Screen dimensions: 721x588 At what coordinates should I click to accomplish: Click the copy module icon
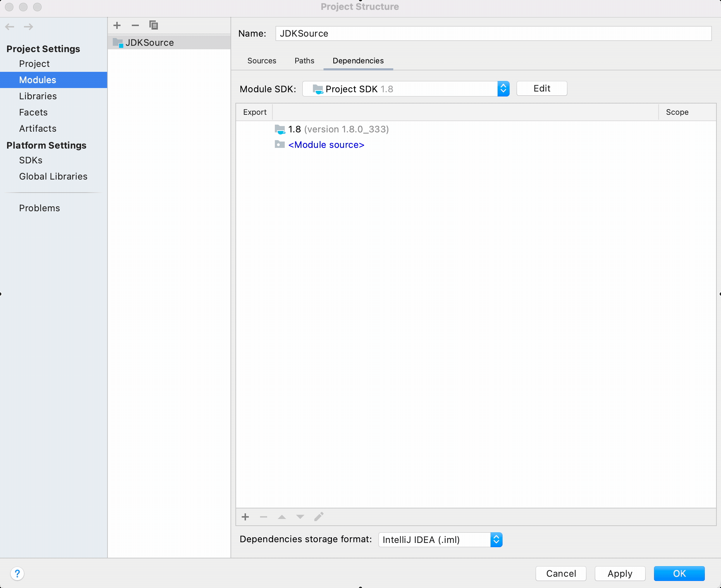point(154,25)
